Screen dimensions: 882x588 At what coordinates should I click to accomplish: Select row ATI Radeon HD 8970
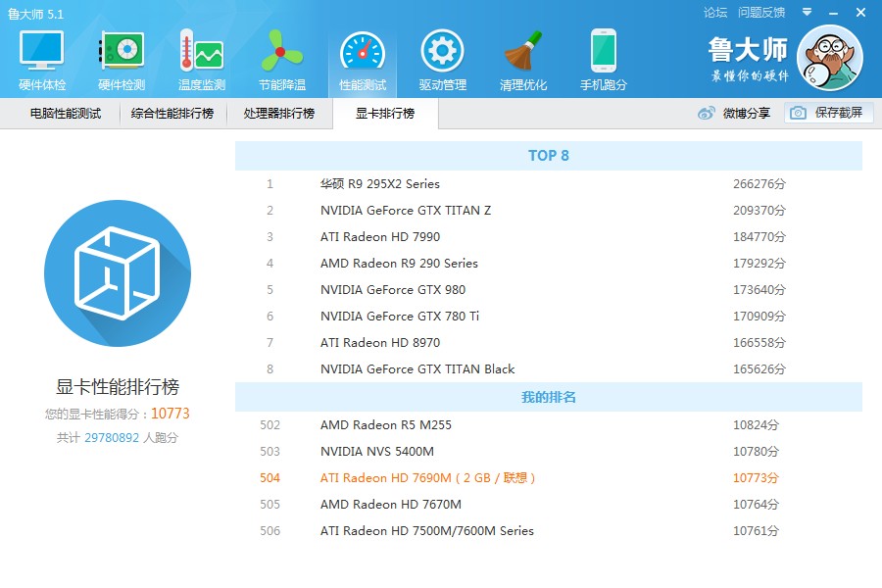point(549,343)
